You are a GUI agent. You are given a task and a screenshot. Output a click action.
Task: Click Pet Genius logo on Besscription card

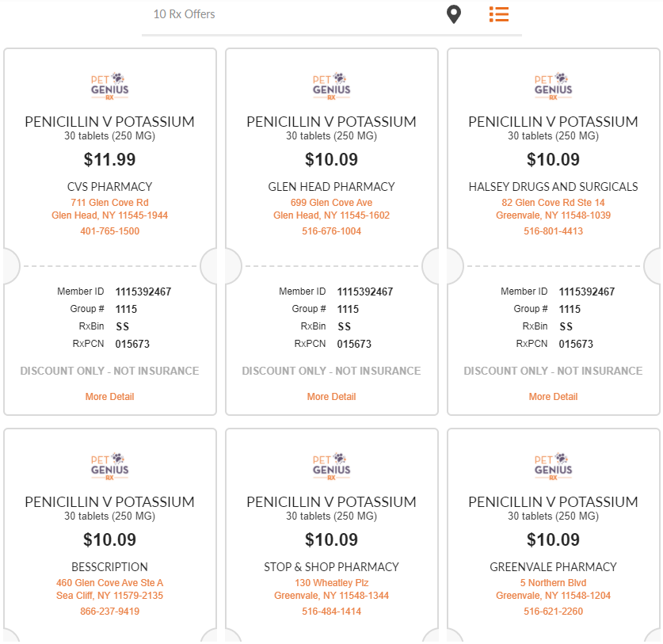point(109,467)
